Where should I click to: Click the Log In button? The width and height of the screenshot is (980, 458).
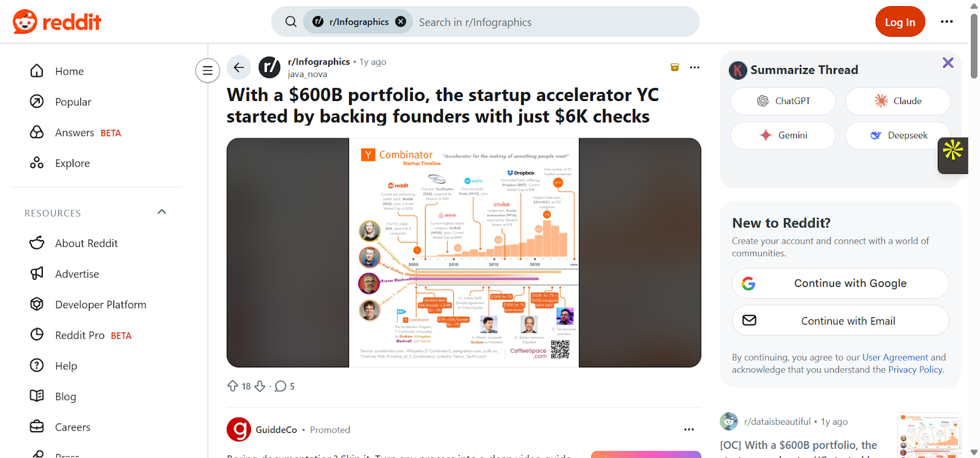(x=900, y=22)
